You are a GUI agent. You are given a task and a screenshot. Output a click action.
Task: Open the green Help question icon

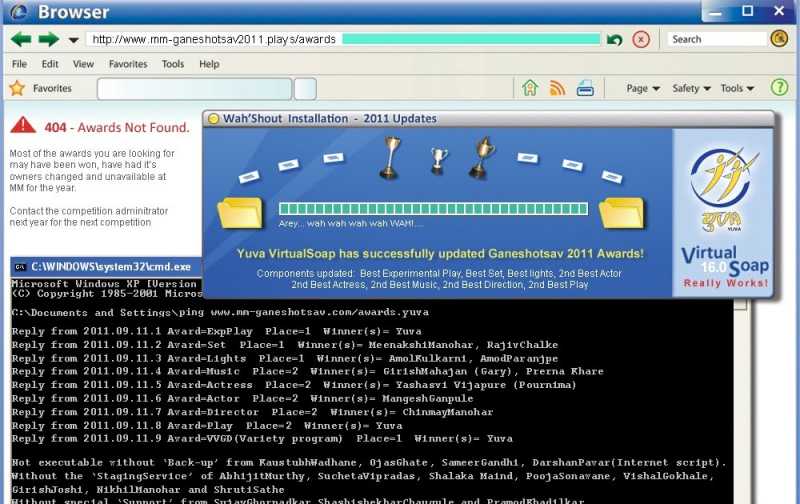pyautogui.click(x=779, y=88)
